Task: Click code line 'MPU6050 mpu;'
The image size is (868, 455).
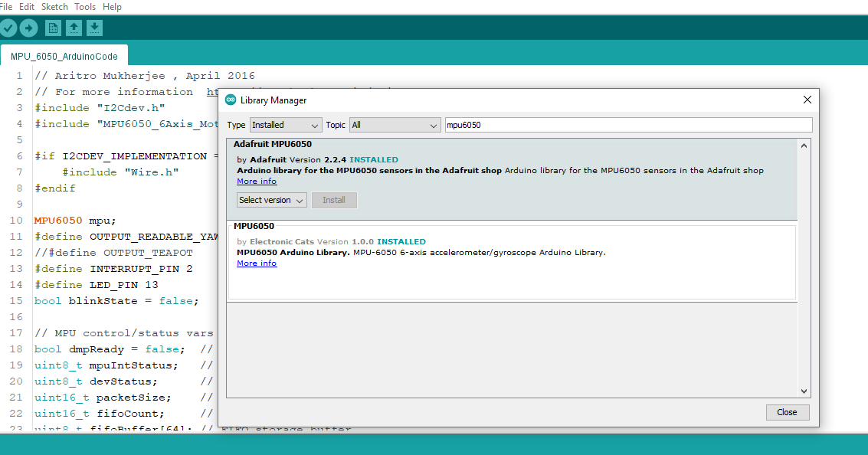Action: 75,221
